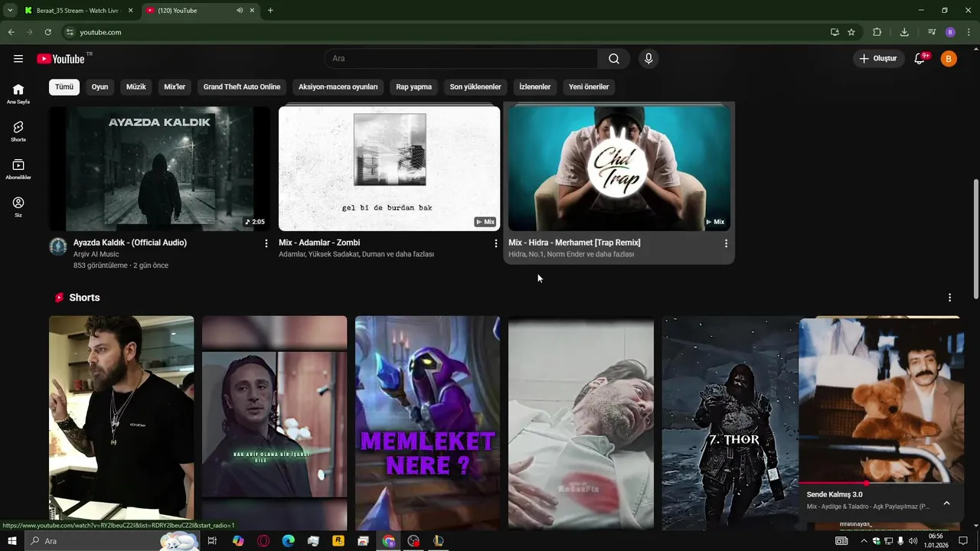The image size is (980, 551).
Task: Select the Grand Theft Auto Online chip
Action: coord(242,86)
